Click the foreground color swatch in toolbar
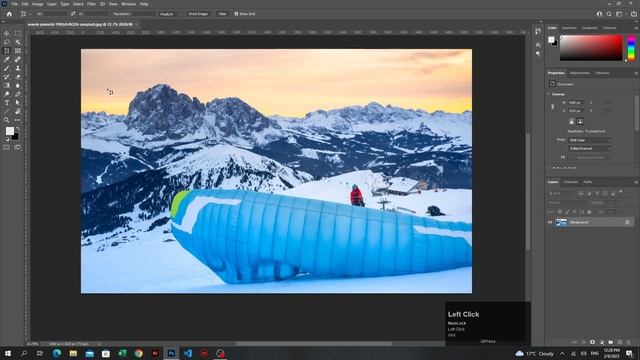The height and width of the screenshot is (360, 640). click(x=9, y=131)
